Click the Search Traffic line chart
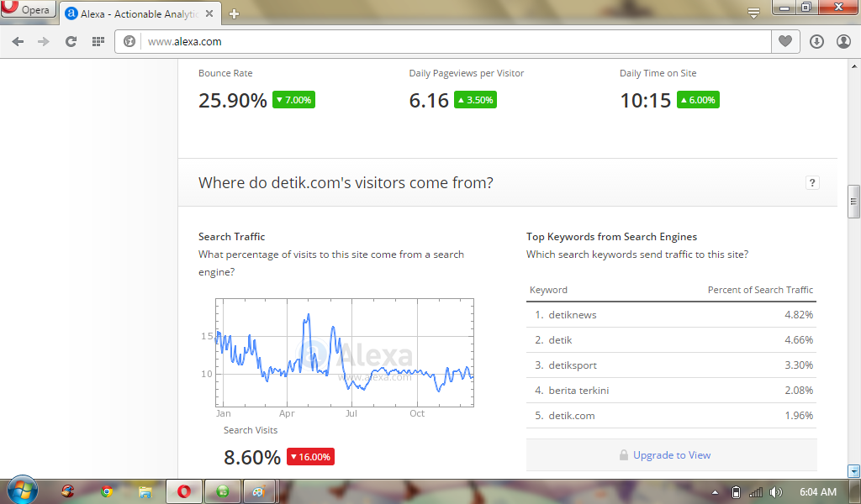Screen dimensions: 861x504 point(345,353)
